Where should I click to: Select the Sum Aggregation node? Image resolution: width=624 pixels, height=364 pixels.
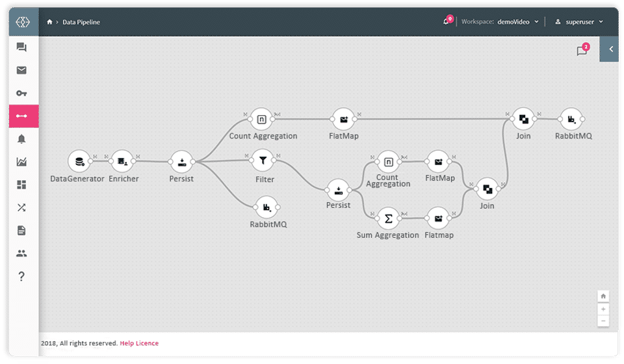(x=389, y=218)
